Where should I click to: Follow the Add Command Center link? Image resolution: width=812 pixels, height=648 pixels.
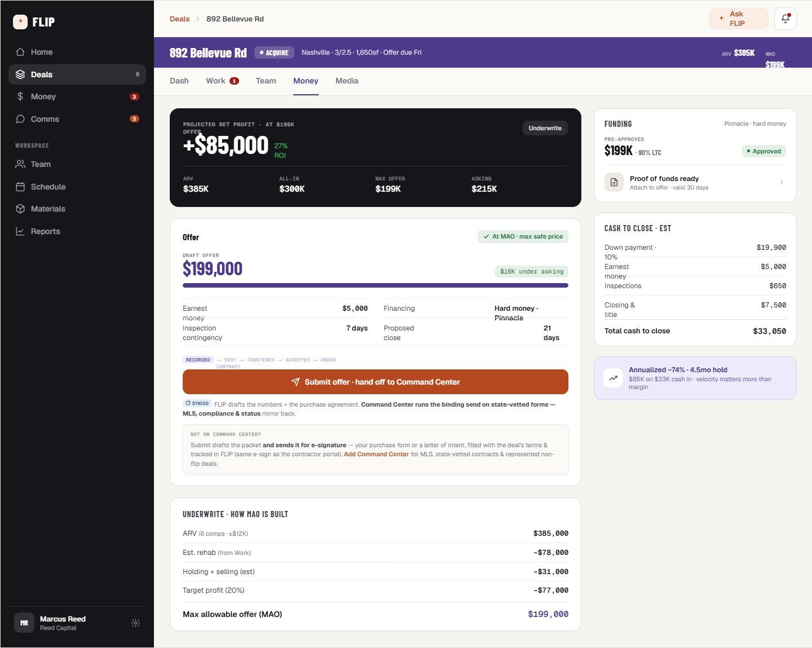click(x=376, y=454)
